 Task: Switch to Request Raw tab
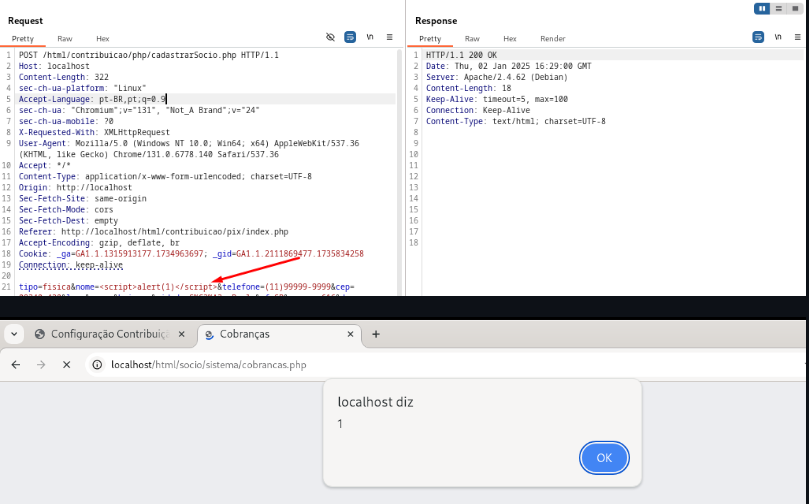click(65, 39)
